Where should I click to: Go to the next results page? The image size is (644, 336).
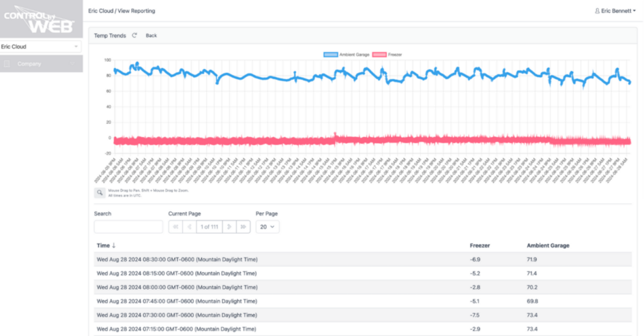coord(229,226)
